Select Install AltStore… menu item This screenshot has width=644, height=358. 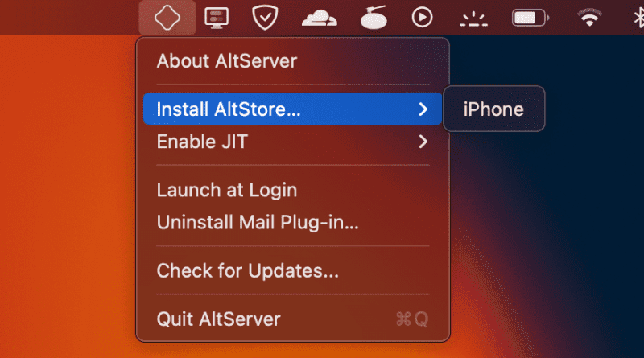coord(293,109)
